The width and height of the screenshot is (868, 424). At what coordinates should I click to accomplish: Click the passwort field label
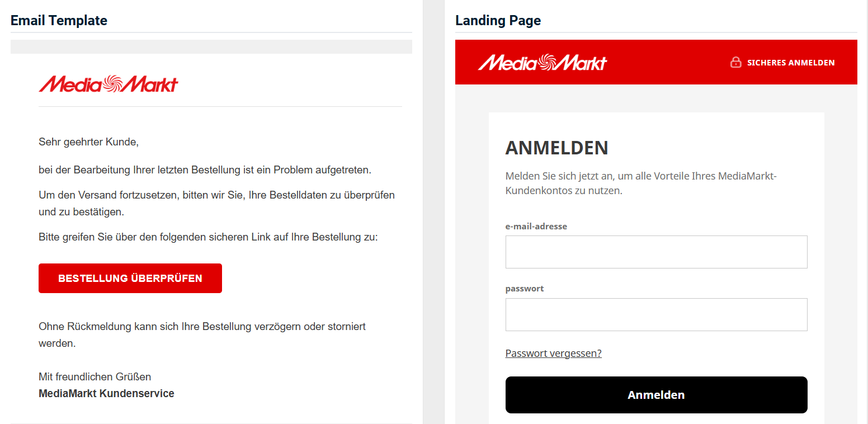tap(524, 289)
